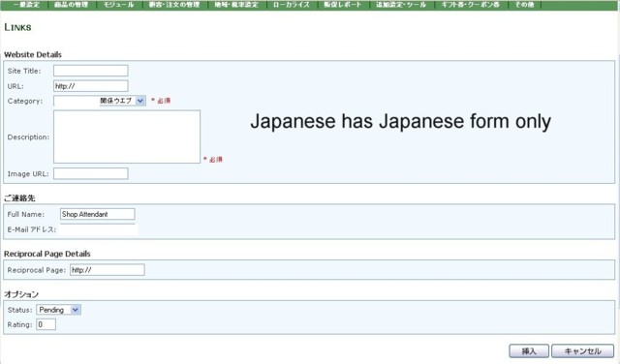Image resolution: width=620 pixels, height=364 pixels.
Task: Click the Image URL field
Action: pos(91,173)
